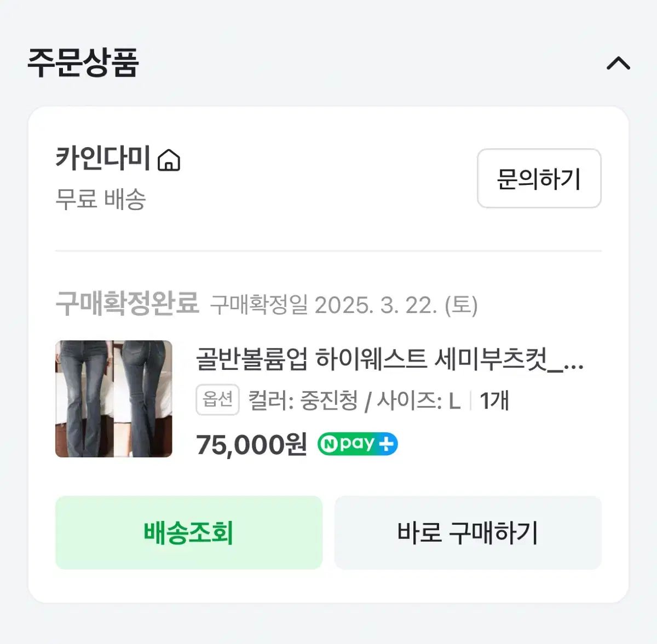The image size is (657, 644).
Task: Collapse the 주문상품 section chevron
Action: click(x=618, y=63)
